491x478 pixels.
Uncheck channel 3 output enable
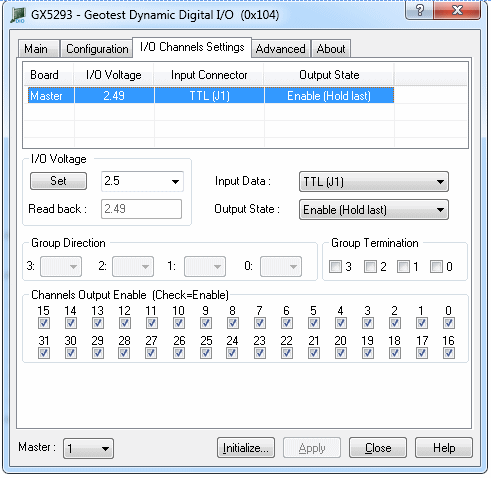pos(368,323)
